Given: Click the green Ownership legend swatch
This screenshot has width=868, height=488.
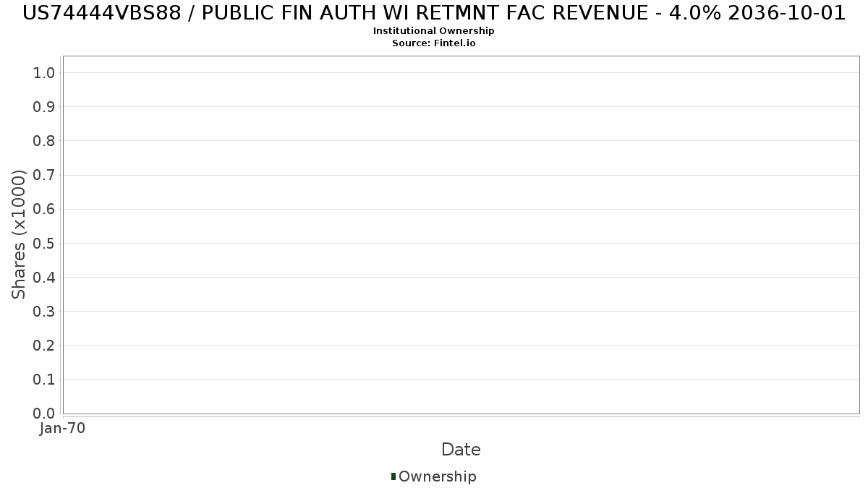Looking at the screenshot, I should point(393,476).
